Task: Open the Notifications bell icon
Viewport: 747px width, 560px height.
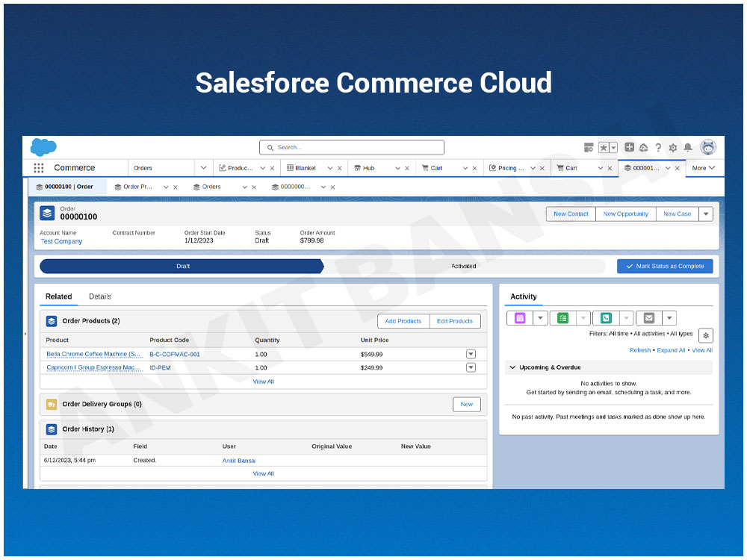Action: 688,148
